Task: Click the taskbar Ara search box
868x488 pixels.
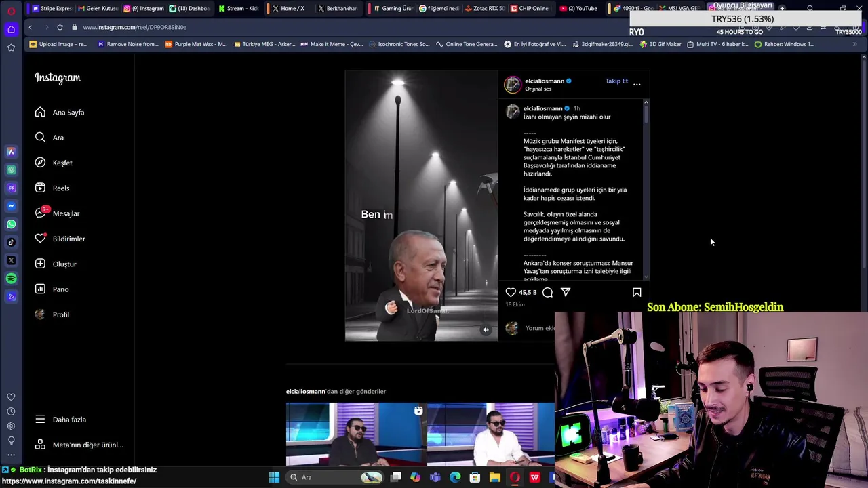Action: pyautogui.click(x=336, y=477)
